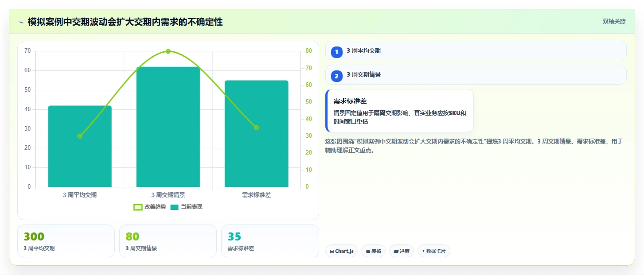The height and width of the screenshot is (275, 644).
Task: Click the 表格 tag
Action: (x=373, y=251)
